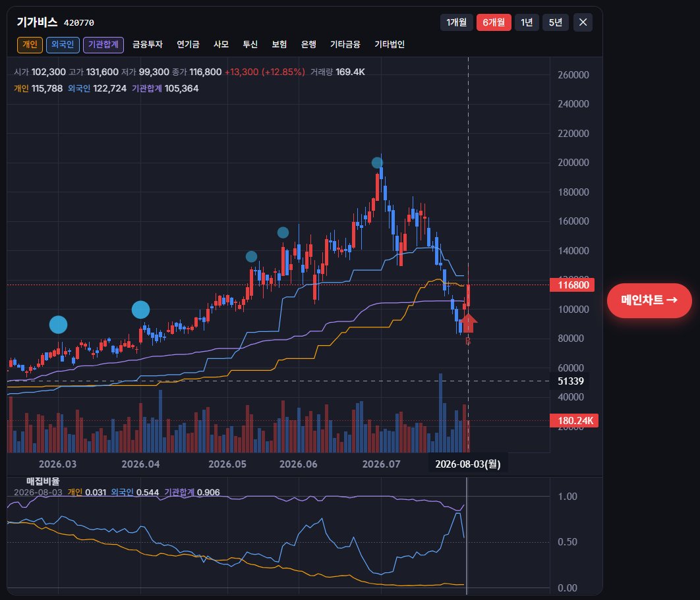Click the red buy arrow marker
This screenshot has width=700, height=600.
coord(468,323)
